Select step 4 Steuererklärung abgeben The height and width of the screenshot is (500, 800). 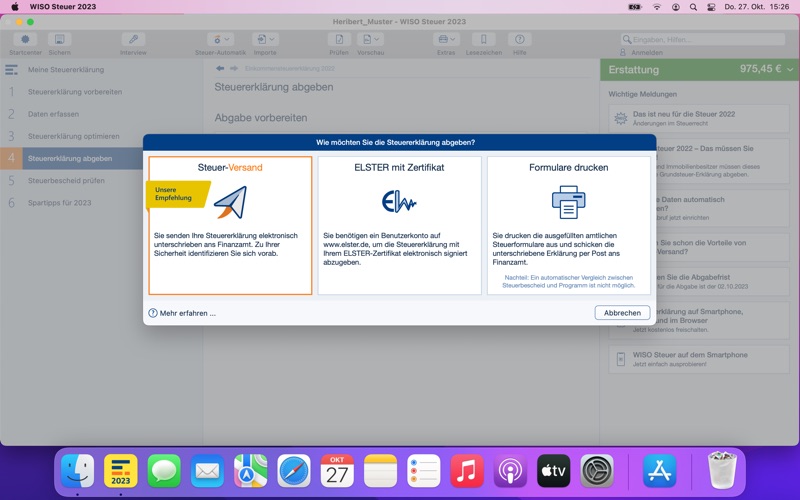pos(71,158)
